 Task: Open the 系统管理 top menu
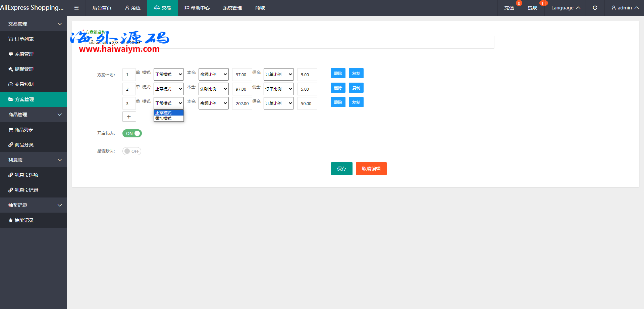(232, 8)
